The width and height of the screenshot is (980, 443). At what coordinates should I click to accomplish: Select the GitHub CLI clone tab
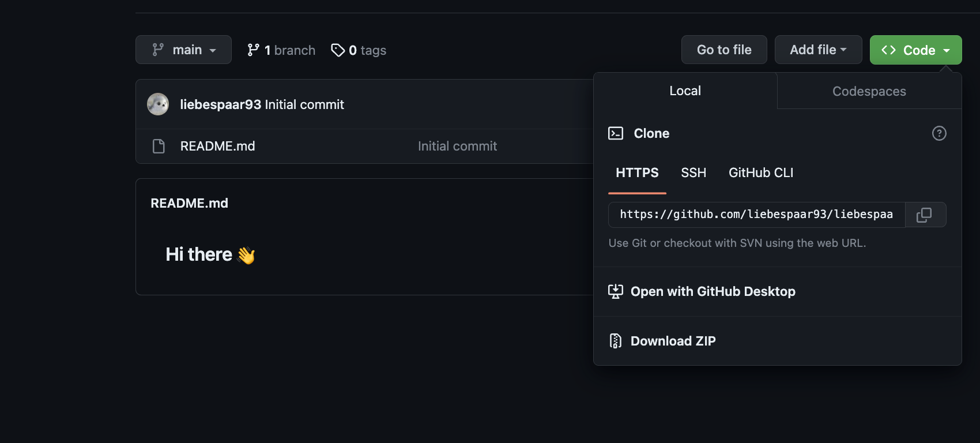(x=761, y=172)
